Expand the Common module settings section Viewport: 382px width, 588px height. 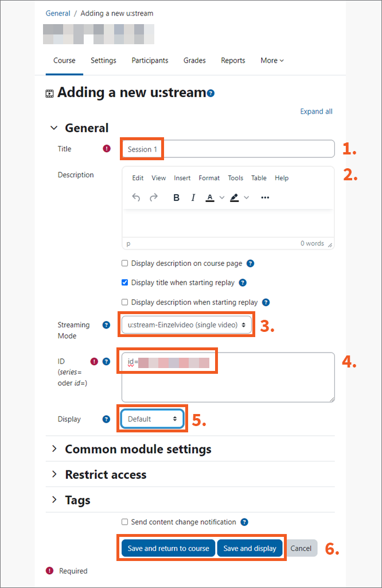[138, 449]
